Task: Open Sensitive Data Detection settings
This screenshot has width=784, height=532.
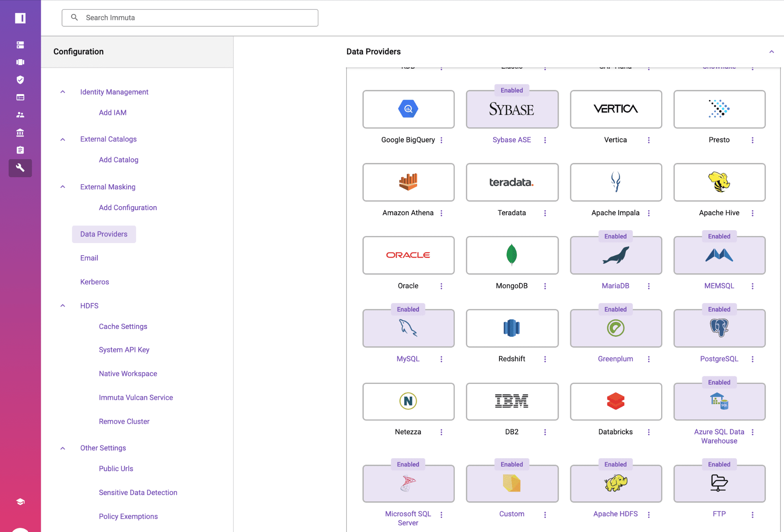Action: [138, 493]
